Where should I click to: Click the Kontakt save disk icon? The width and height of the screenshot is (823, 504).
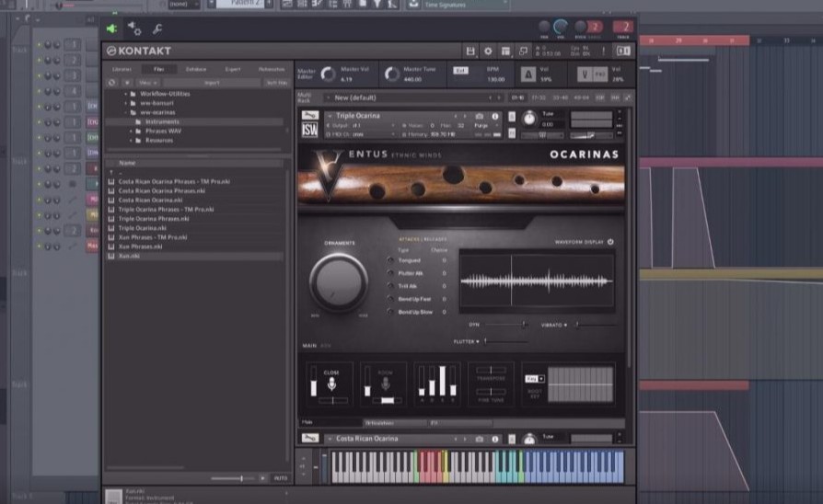pos(470,51)
